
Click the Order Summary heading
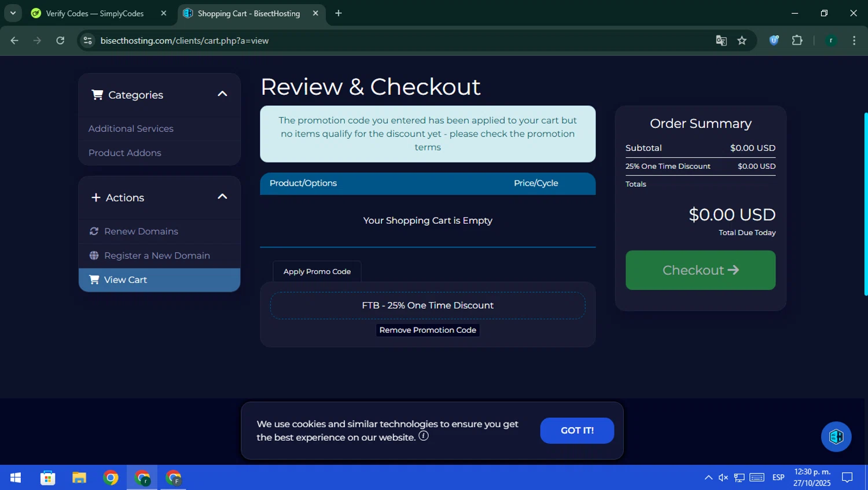pyautogui.click(x=700, y=123)
